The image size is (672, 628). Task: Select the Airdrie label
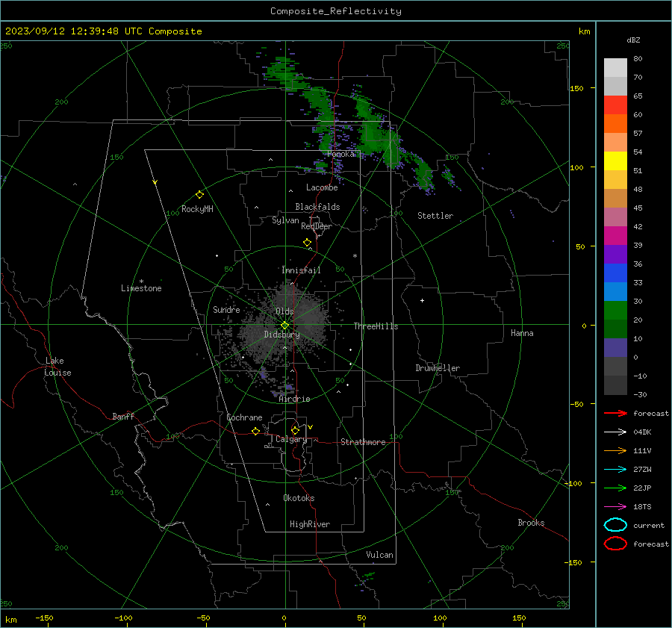click(x=294, y=399)
